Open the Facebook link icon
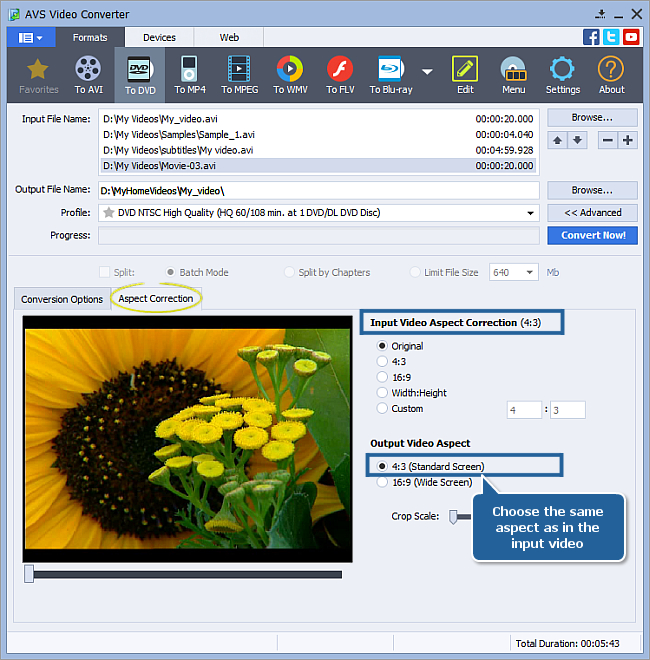 tap(591, 37)
